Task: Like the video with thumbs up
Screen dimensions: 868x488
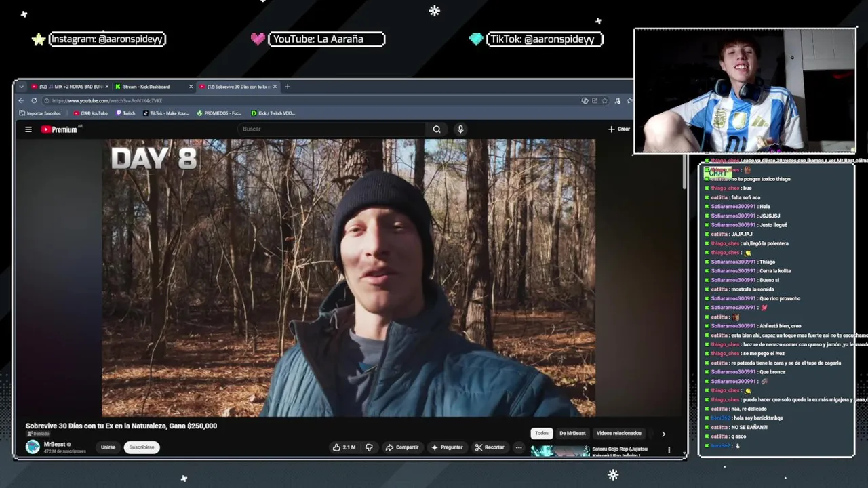Action: (x=344, y=447)
